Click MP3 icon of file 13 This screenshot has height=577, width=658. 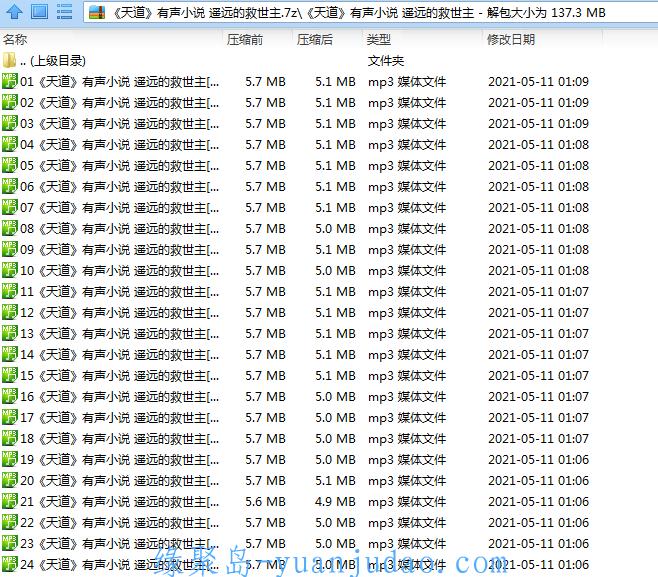[x=10, y=333]
